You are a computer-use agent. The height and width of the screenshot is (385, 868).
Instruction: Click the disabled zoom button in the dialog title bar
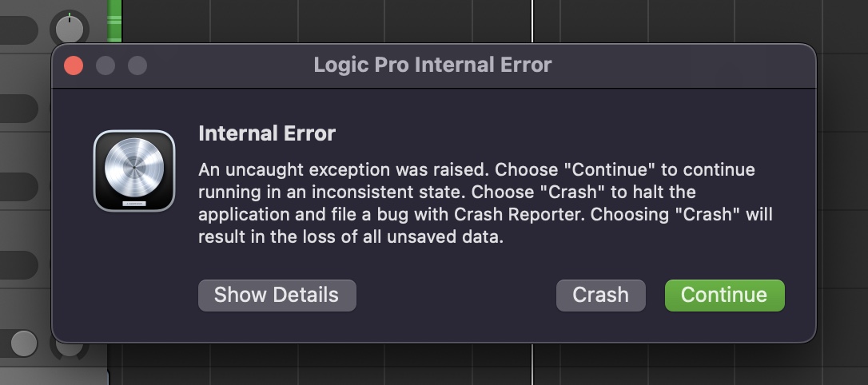137,65
